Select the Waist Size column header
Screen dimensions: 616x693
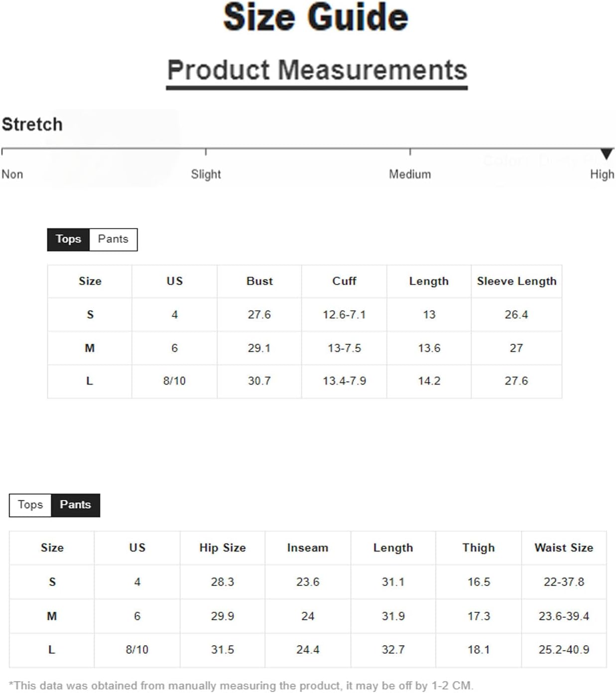[x=564, y=548]
